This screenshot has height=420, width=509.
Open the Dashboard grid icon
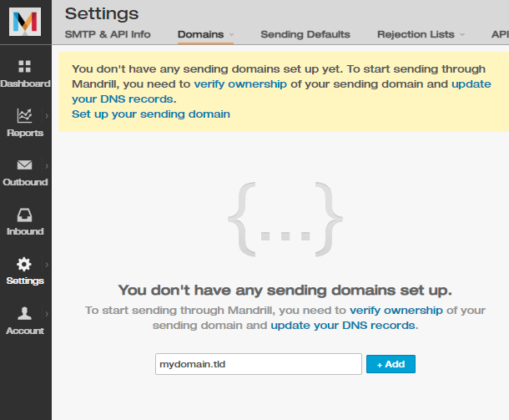25,66
